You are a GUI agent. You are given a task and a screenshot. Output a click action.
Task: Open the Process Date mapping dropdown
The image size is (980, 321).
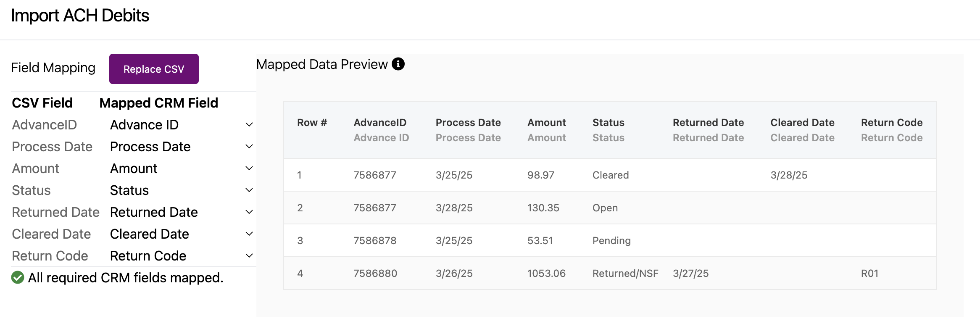point(182,147)
